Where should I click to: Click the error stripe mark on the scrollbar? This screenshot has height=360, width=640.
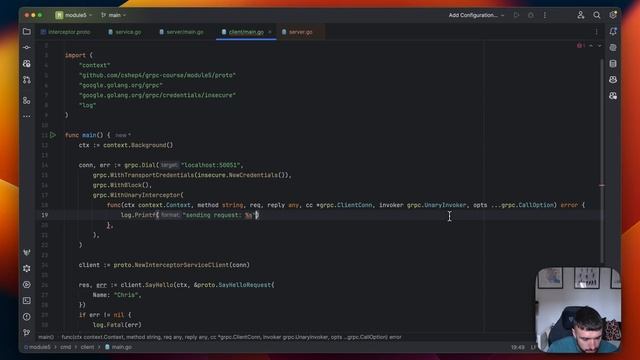[x=602, y=185]
